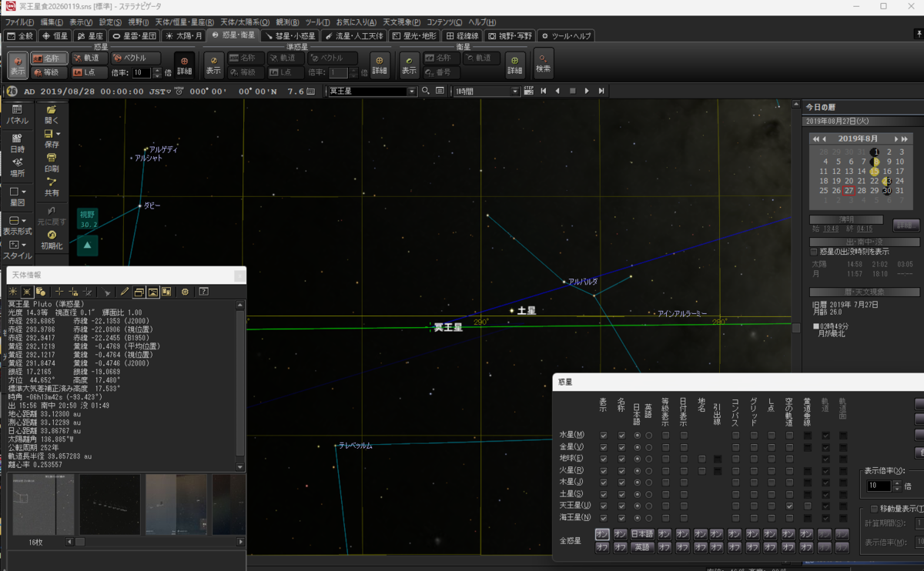This screenshot has height=571, width=924.
Task: Click the 印刷 print icon
Action: coord(52,162)
